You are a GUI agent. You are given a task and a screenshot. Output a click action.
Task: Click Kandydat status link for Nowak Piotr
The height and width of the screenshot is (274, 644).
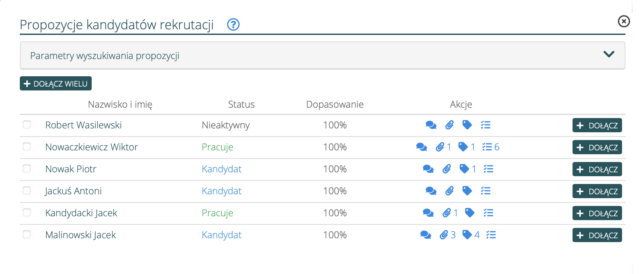point(222,169)
